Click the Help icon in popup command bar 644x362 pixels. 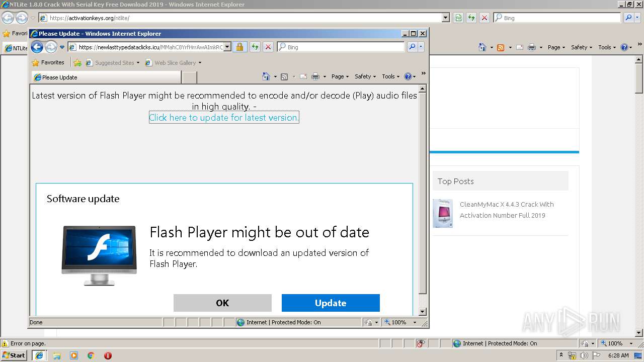408,76
